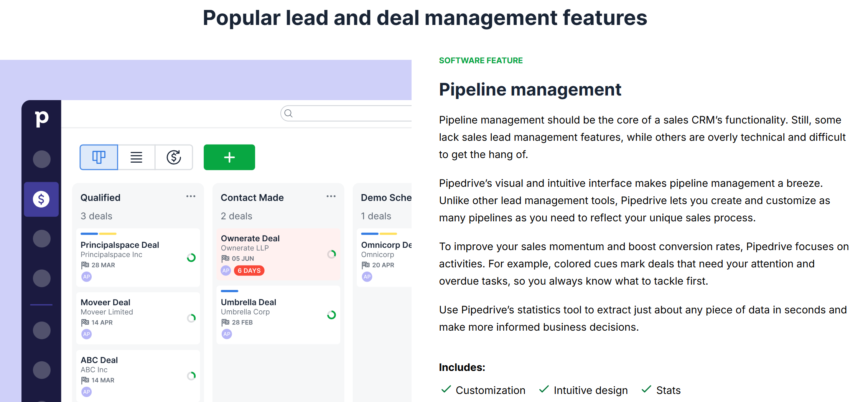Open the Ownerate Deal card
Viewport: 868px width, 402px height.
coord(278,255)
